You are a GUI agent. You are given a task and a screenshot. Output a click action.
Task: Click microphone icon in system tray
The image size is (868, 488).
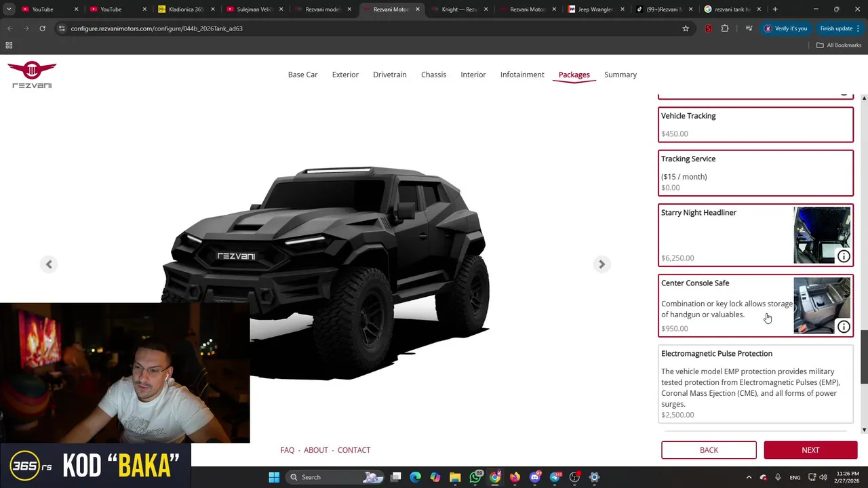(778, 477)
